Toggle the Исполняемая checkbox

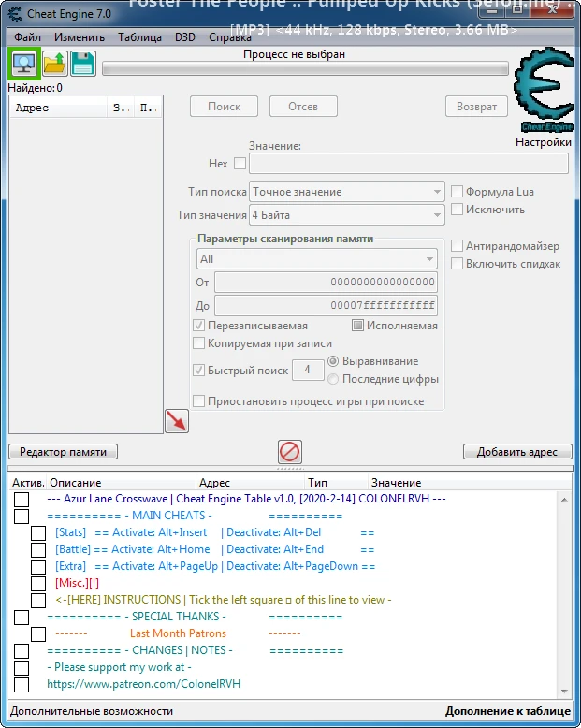pos(357,326)
